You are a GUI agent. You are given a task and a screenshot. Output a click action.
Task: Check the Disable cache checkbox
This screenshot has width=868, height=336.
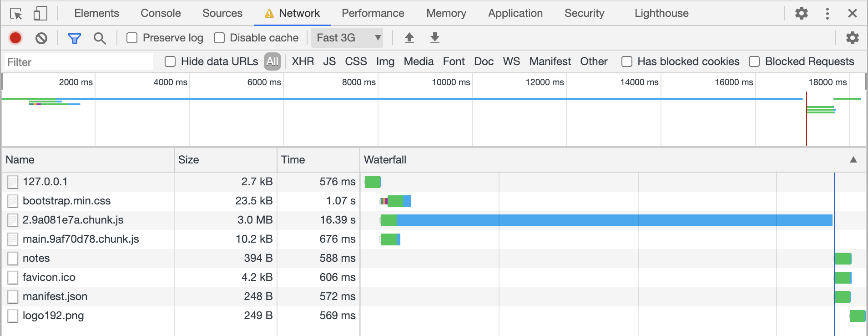tap(219, 38)
